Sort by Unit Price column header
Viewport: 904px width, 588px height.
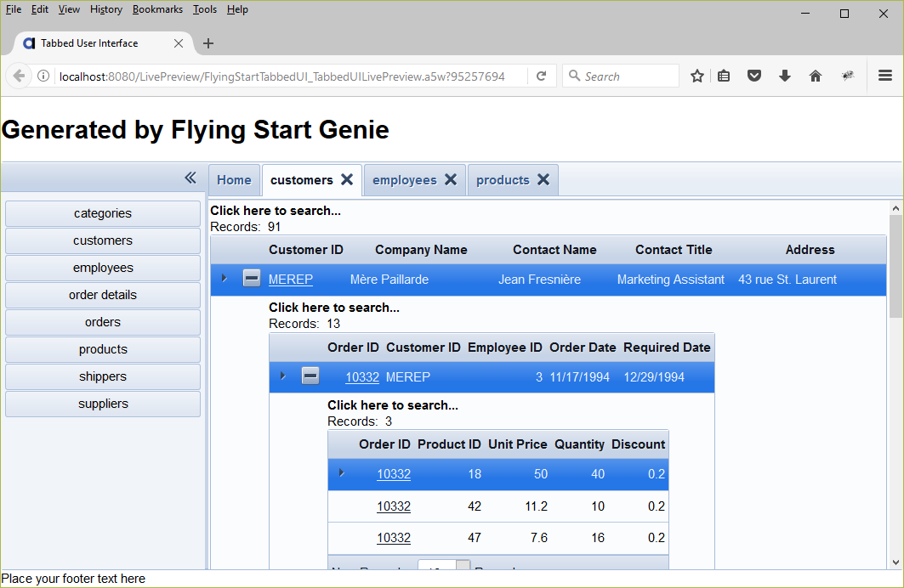[517, 444]
